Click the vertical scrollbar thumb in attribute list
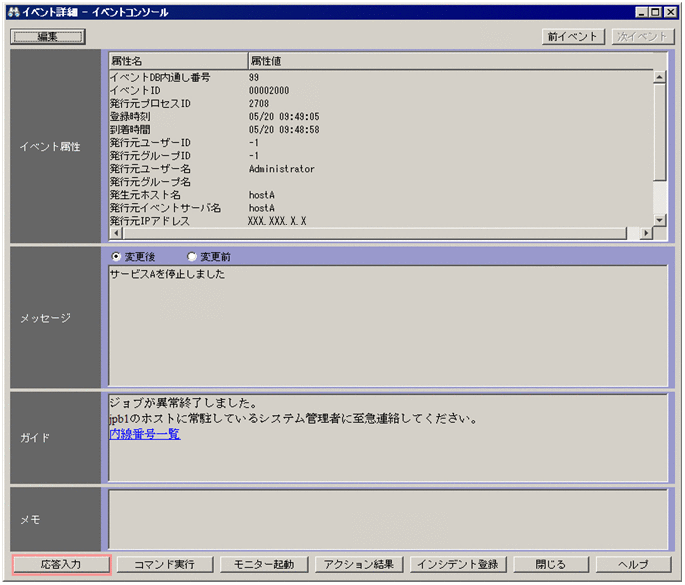The height and width of the screenshot is (585, 685). coord(659,132)
